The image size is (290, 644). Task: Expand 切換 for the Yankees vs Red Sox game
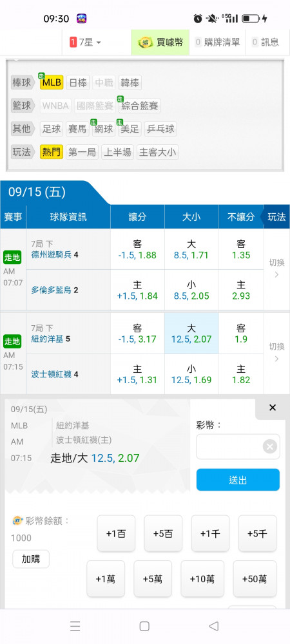tap(276, 353)
